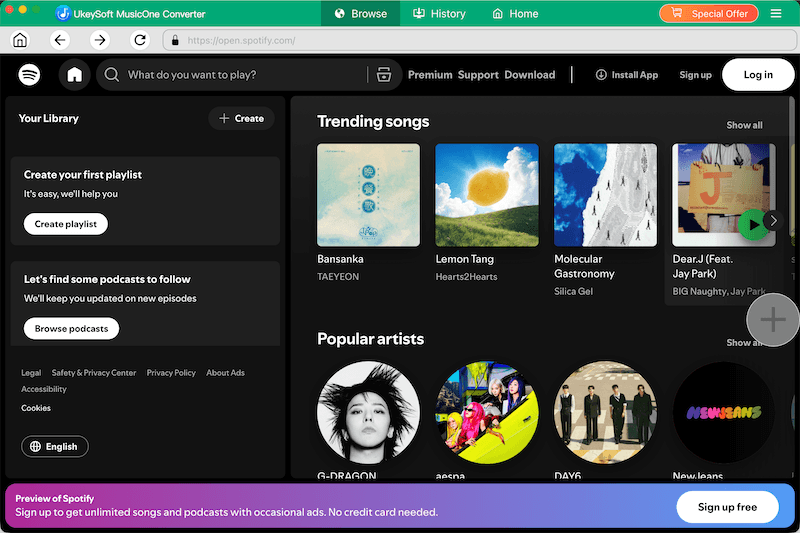This screenshot has width=800, height=533.
Task: Open the Support menu link
Action: 478,74
